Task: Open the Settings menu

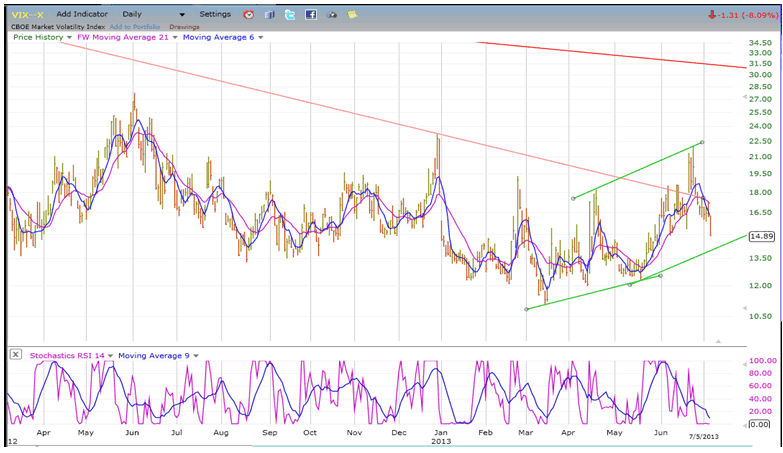Action: coord(214,15)
